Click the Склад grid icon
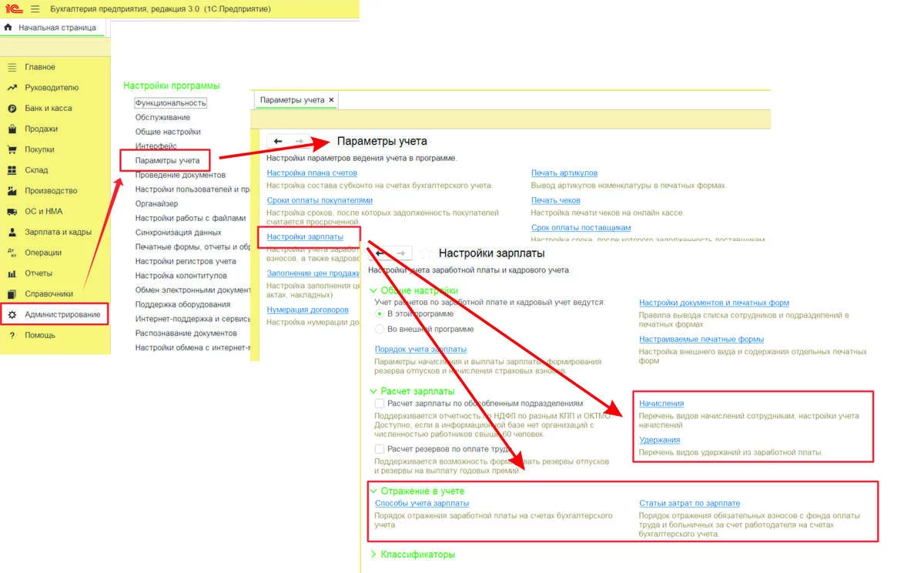This screenshot has width=924, height=573. tap(12, 170)
